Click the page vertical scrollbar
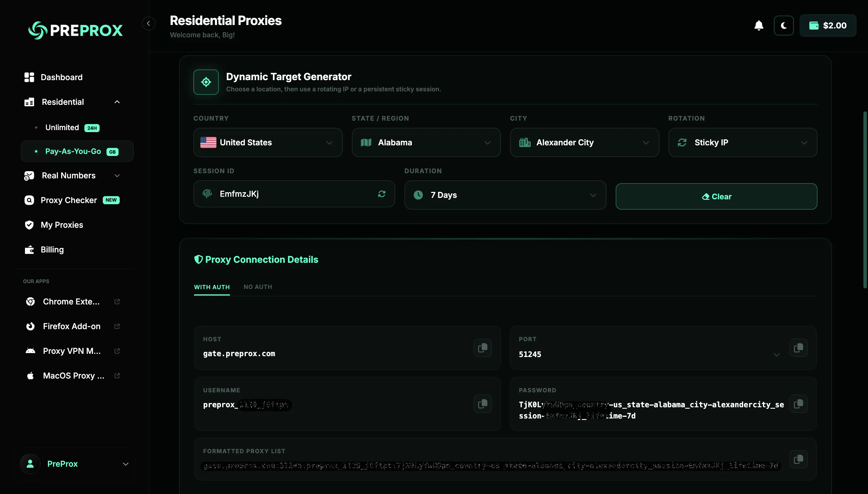The image size is (868, 494). click(x=865, y=200)
